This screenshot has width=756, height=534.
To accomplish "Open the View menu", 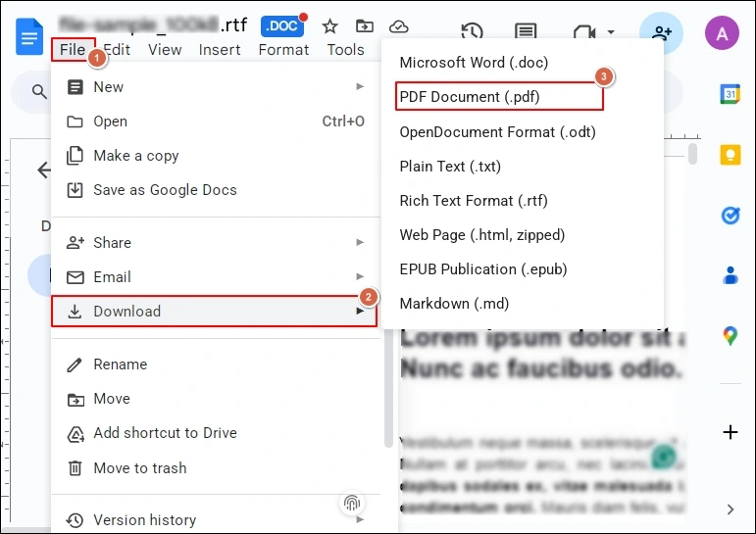I will pos(165,50).
